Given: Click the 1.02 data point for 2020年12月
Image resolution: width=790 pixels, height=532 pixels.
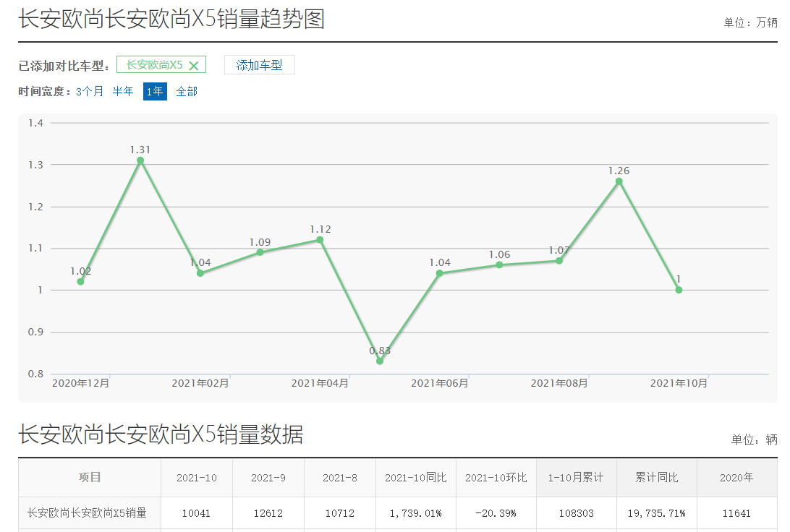Looking at the screenshot, I should pos(80,281).
